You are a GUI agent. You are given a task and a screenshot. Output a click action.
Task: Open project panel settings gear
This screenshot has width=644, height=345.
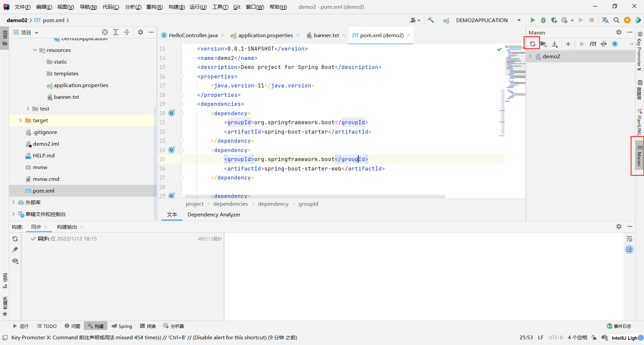click(141, 32)
